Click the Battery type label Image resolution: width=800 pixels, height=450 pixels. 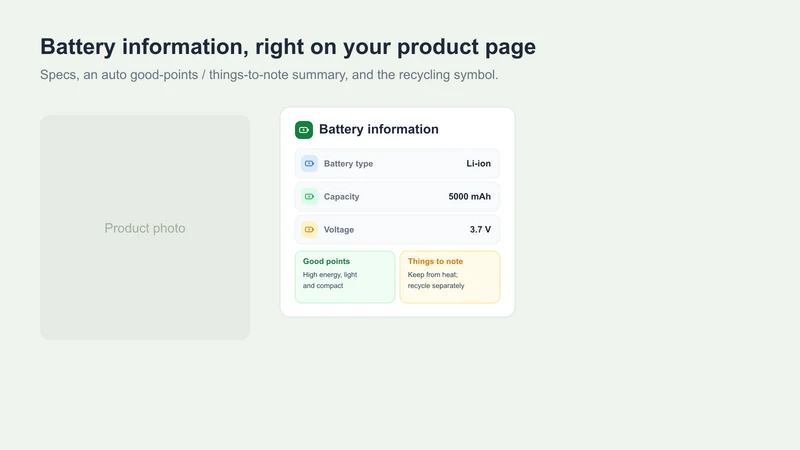pyautogui.click(x=348, y=164)
